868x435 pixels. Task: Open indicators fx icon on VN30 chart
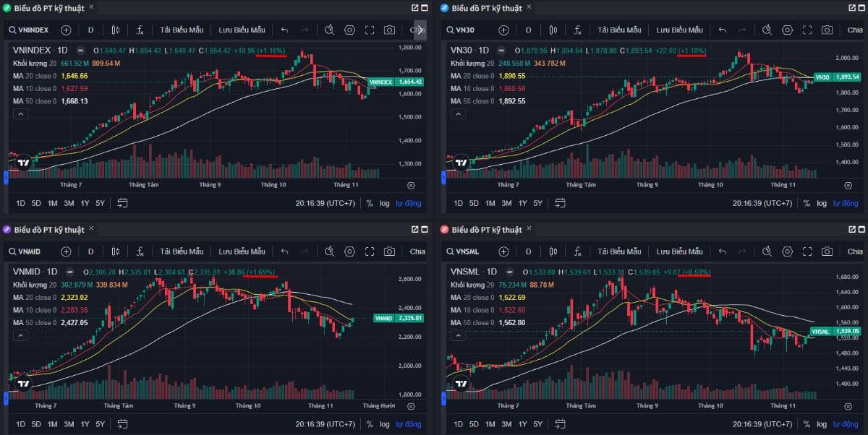coord(579,30)
